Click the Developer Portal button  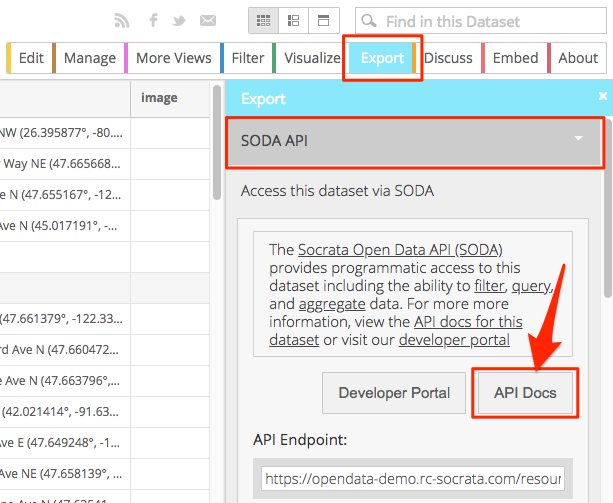(x=394, y=393)
